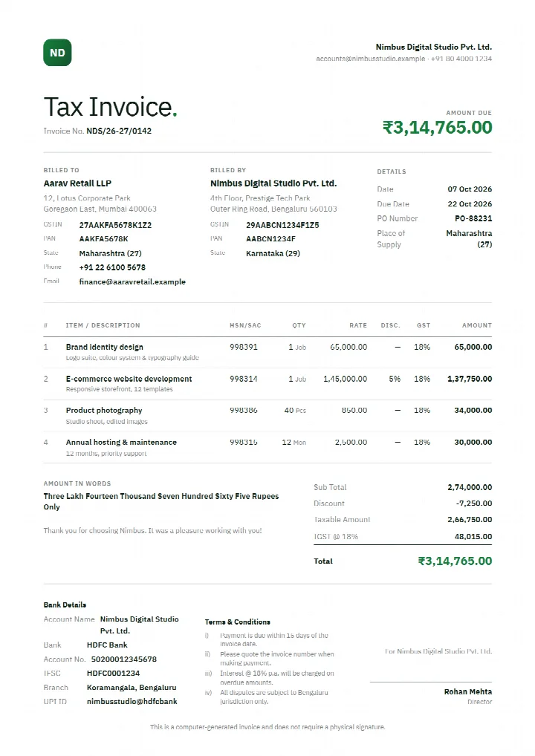Viewport: 535px width, 756px height.
Task: Click the computer-generated invoice footer note
Action: (267, 727)
